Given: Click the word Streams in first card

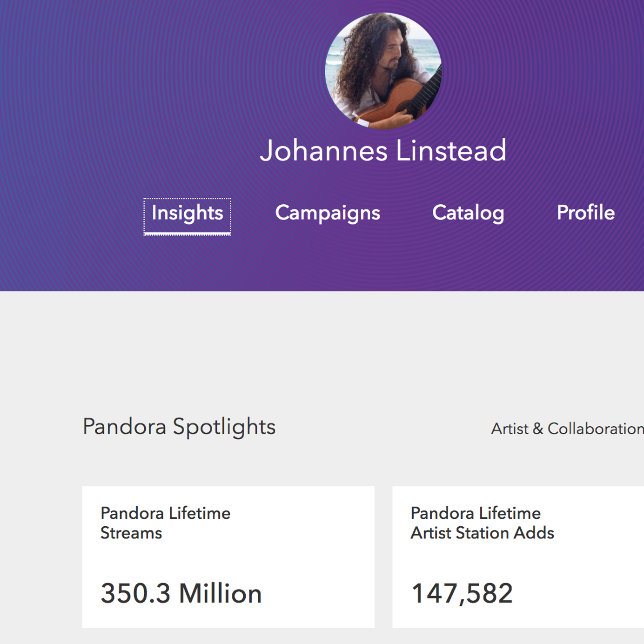Looking at the screenshot, I should pyautogui.click(x=131, y=533).
